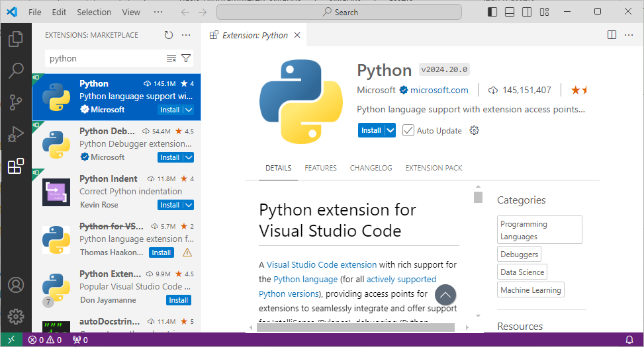The image size is (644, 347).
Task: Open editor More Actions menu
Action: (x=629, y=35)
